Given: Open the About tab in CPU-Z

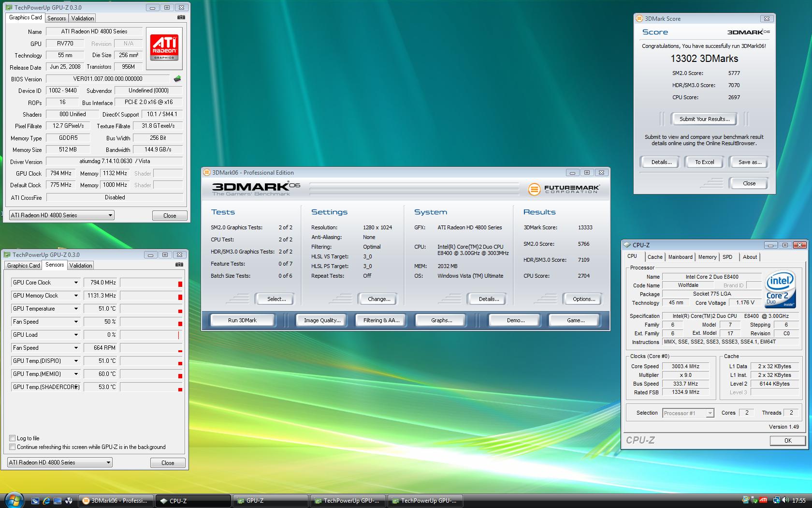Looking at the screenshot, I should (x=750, y=257).
